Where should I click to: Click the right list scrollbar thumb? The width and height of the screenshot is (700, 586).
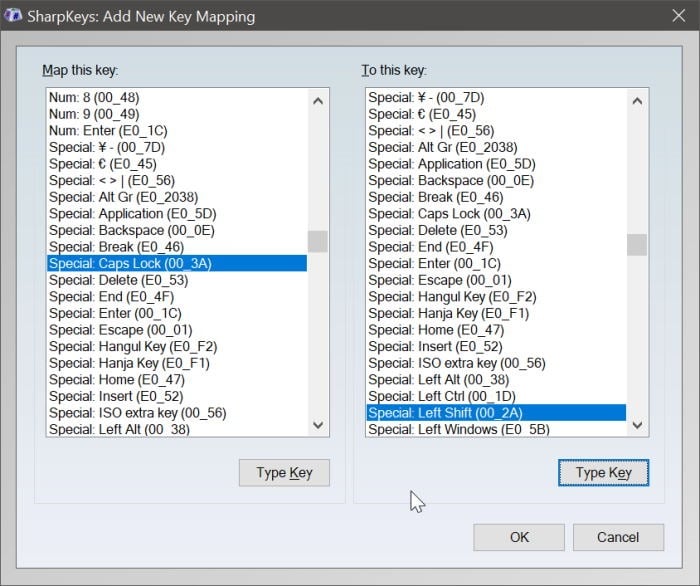(636, 245)
